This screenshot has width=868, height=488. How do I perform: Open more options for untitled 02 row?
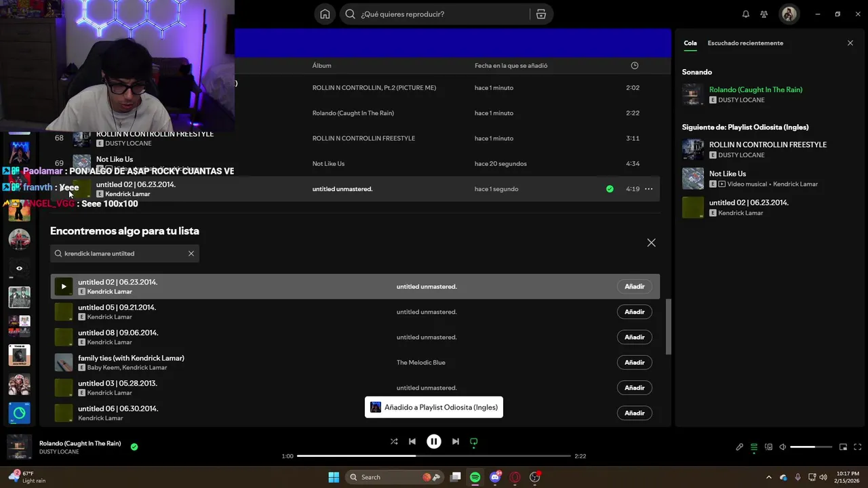click(x=649, y=189)
